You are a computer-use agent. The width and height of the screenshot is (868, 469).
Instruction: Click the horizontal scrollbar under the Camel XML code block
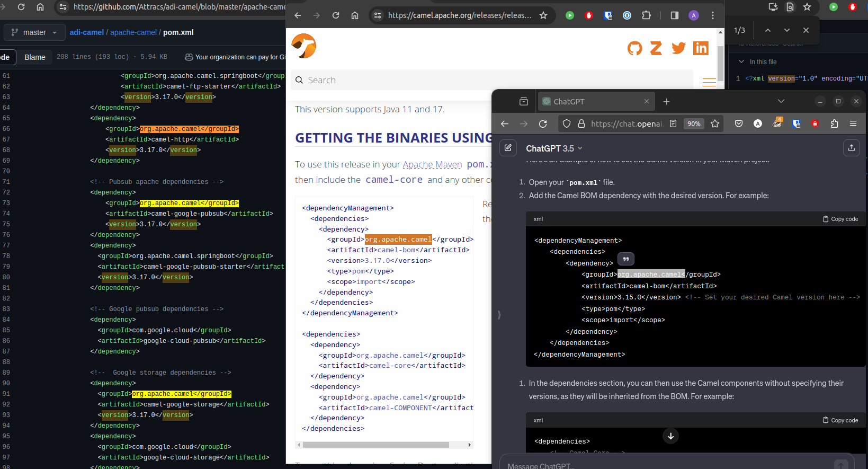pos(376,445)
